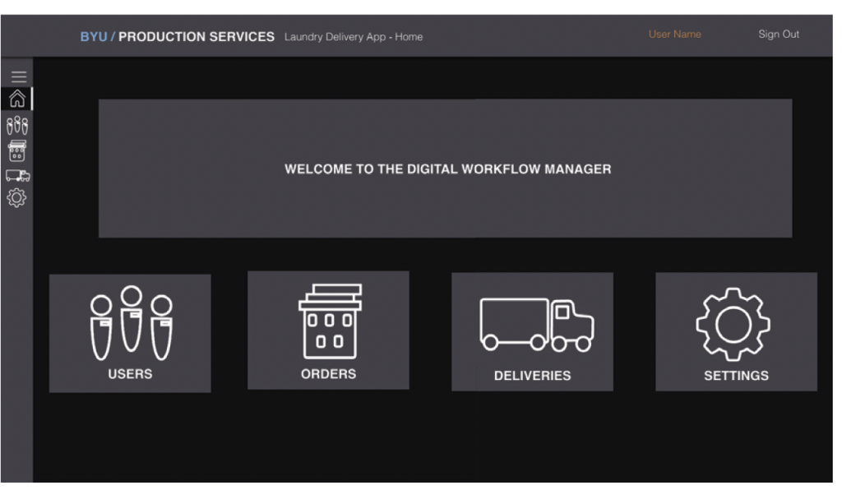842x504 pixels.
Task: Click the Laundry Delivery App - Home breadcrumb
Action: (x=353, y=37)
